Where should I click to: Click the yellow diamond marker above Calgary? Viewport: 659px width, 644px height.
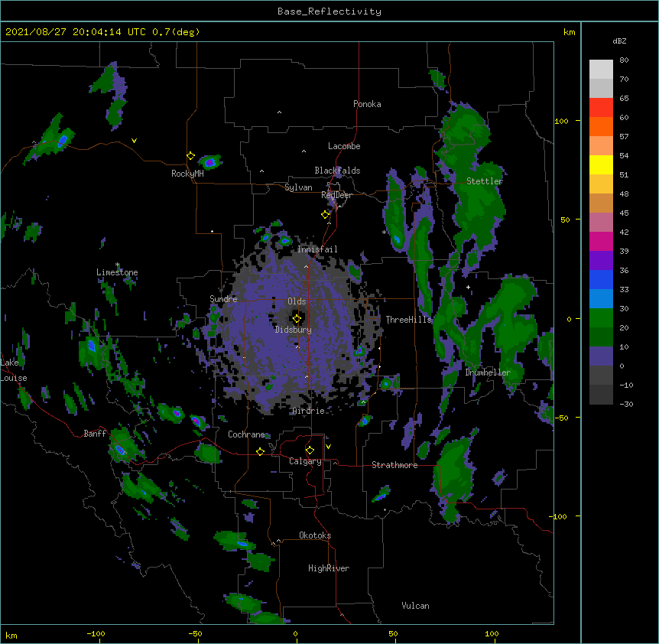[x=310, y=450]
